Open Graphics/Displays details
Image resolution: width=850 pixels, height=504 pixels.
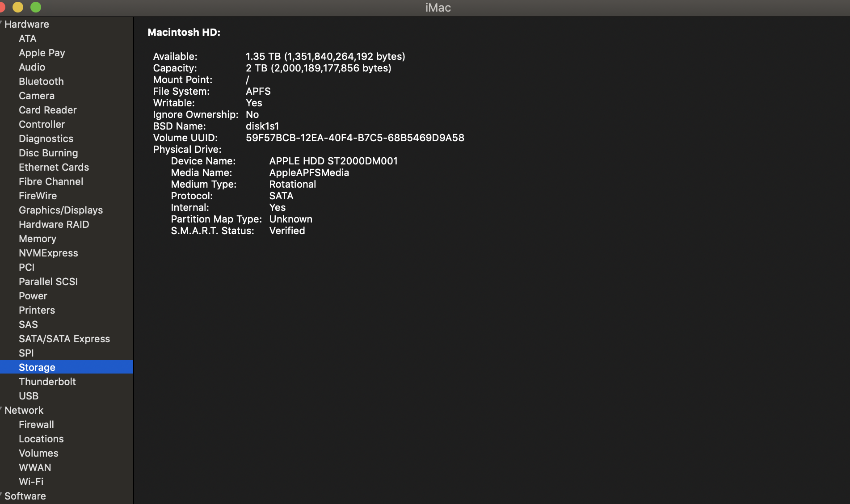coord(61,210)
